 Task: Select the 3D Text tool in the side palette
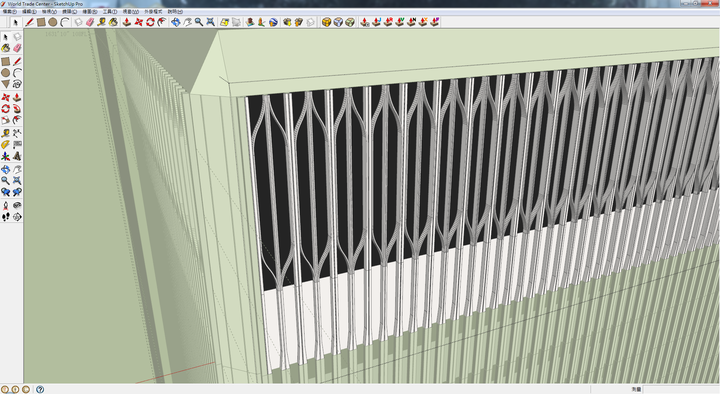click(17, 156)
